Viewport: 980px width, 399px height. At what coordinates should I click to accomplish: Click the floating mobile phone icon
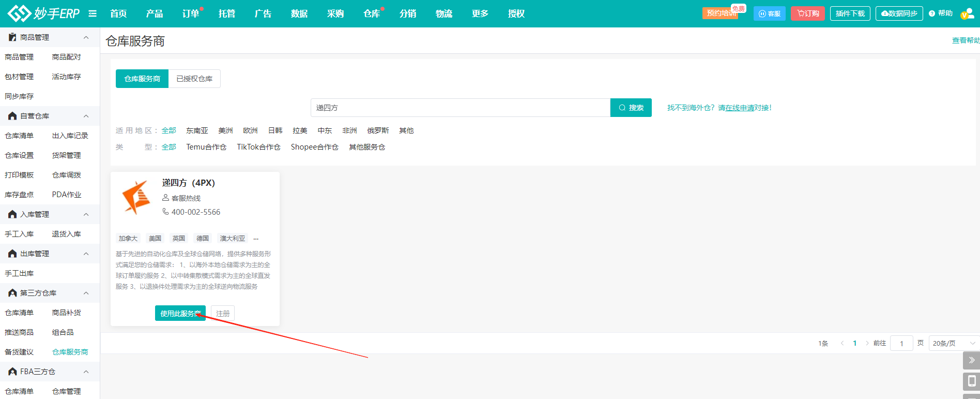click(971, 381)
